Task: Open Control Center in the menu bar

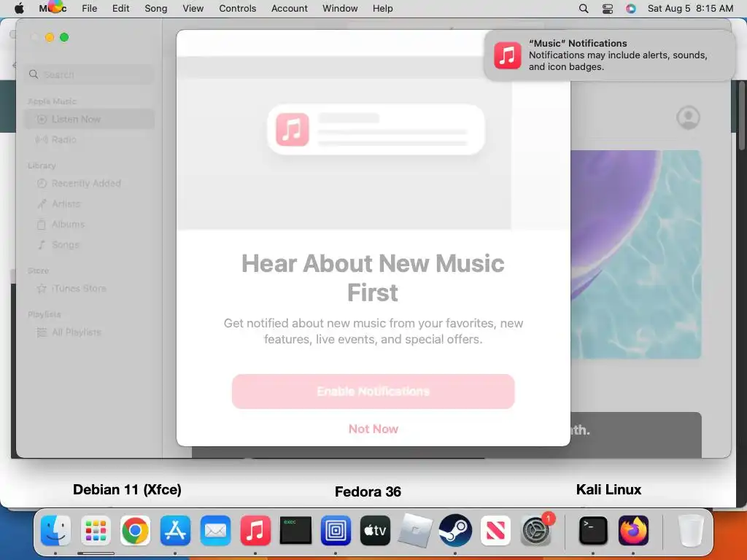Action: 608,9
